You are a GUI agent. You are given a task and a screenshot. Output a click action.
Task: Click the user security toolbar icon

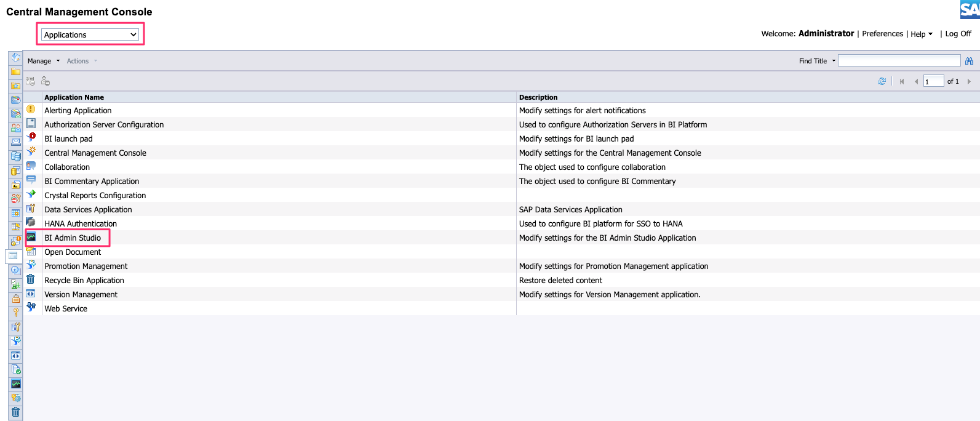(x=46, y=81)
